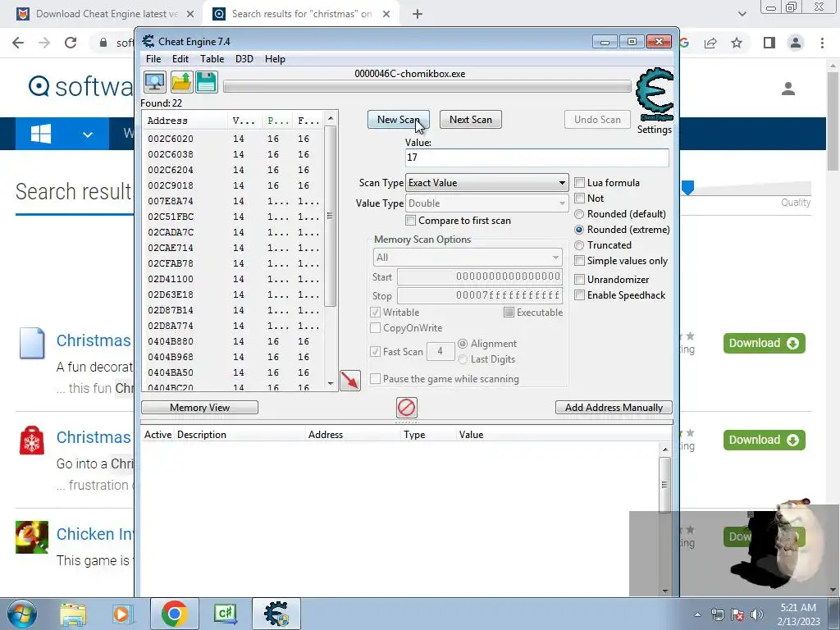The height and width of the screenshot is (630, 840).
Task: Click the Value input field
Action: (537, 157)
